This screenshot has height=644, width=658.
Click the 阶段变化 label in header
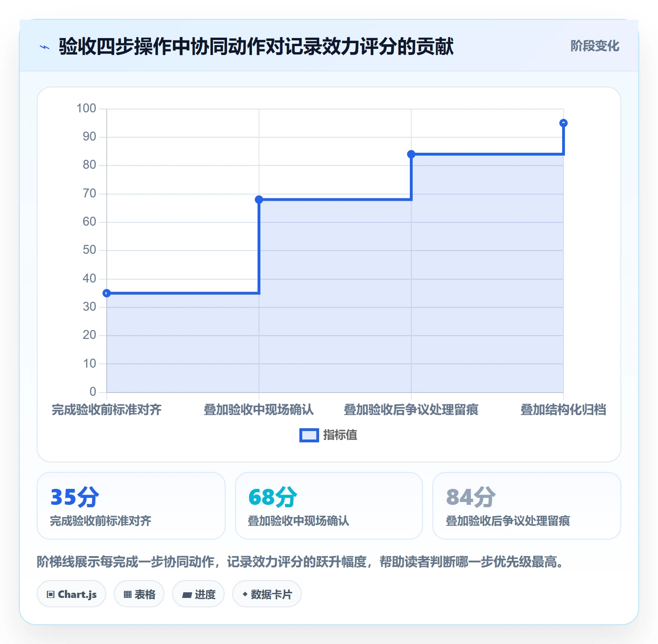tap(595, 46)
